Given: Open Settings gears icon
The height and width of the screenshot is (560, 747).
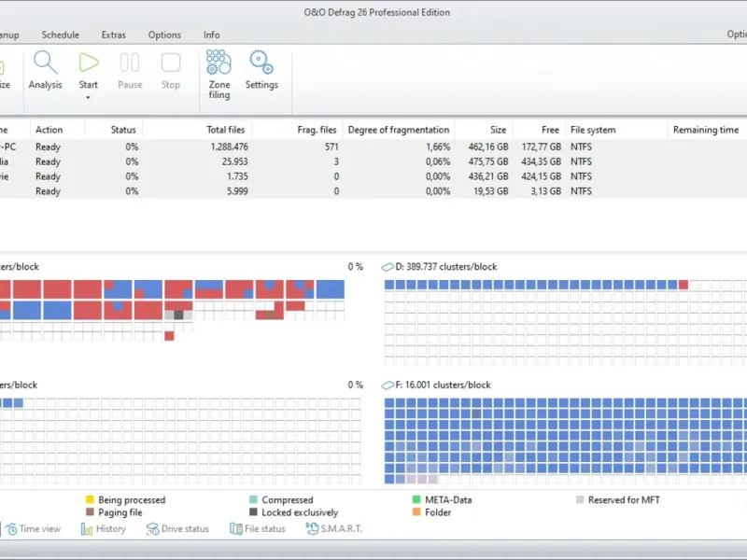Looking at the screenshot, I should point(261,63).
